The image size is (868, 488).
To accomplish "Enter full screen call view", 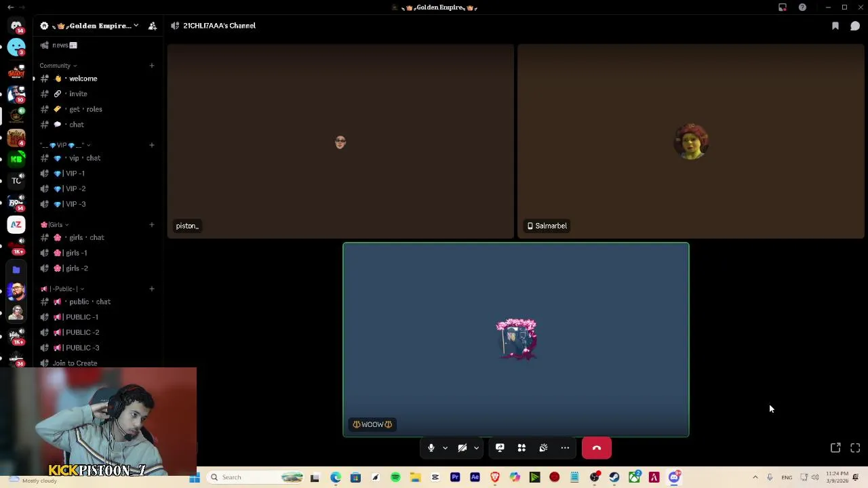I will coord(855,448).
